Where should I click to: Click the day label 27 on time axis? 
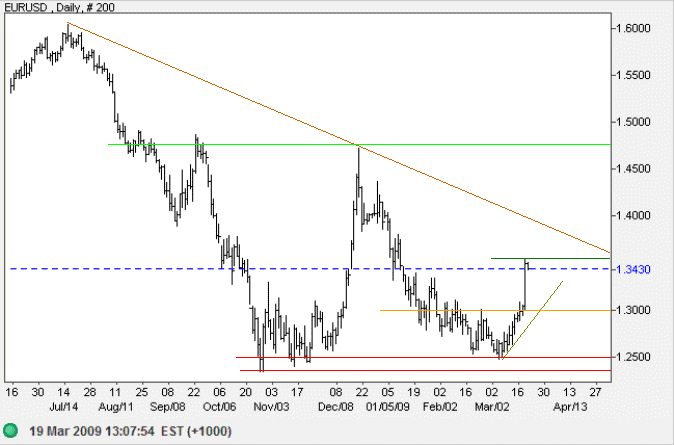pyautogui.click(x=595, y=392)
